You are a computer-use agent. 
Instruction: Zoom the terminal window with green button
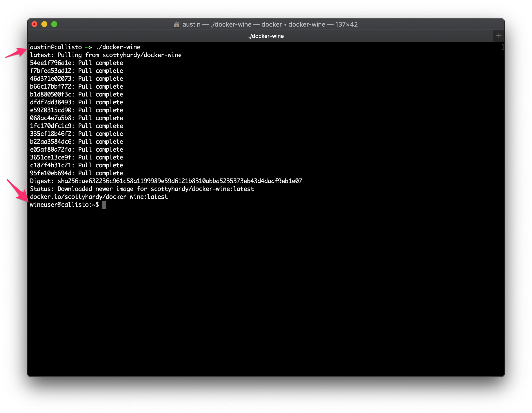point(54,24)
